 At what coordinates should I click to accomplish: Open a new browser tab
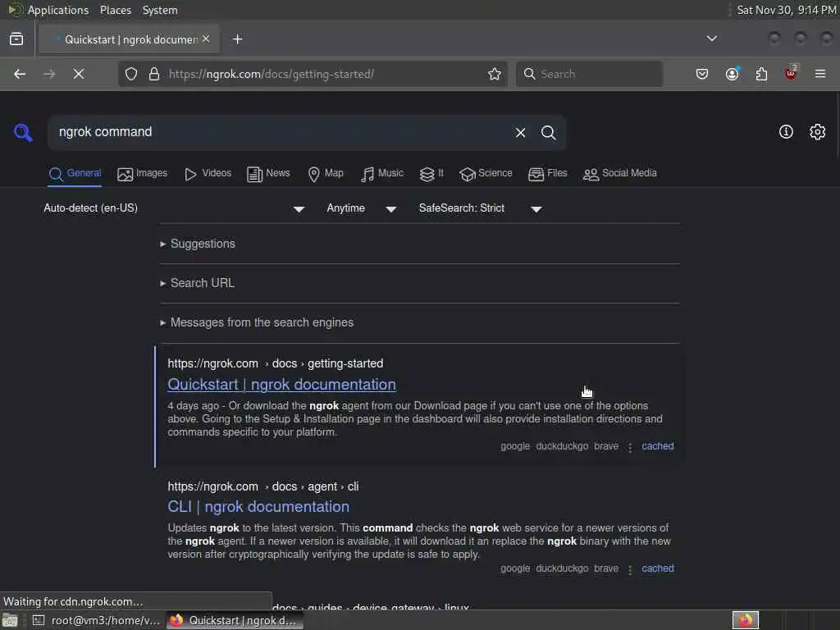coord(238,39)
